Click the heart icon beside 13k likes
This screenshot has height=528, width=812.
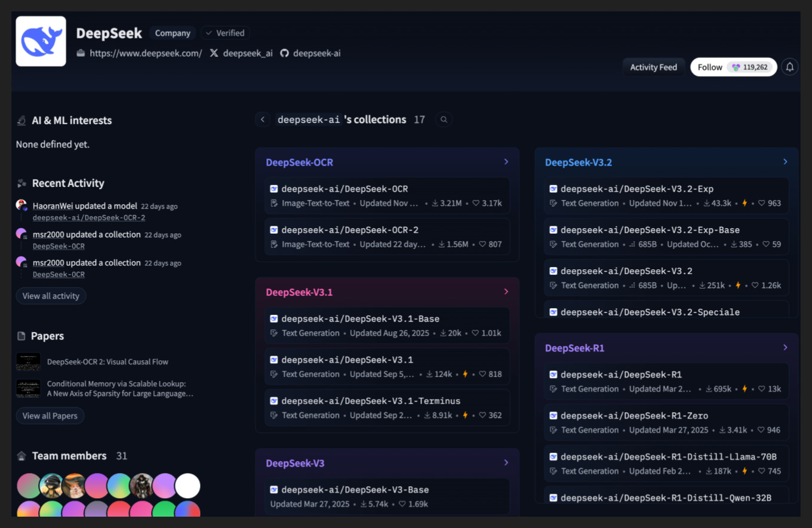[x=762, y=389]
